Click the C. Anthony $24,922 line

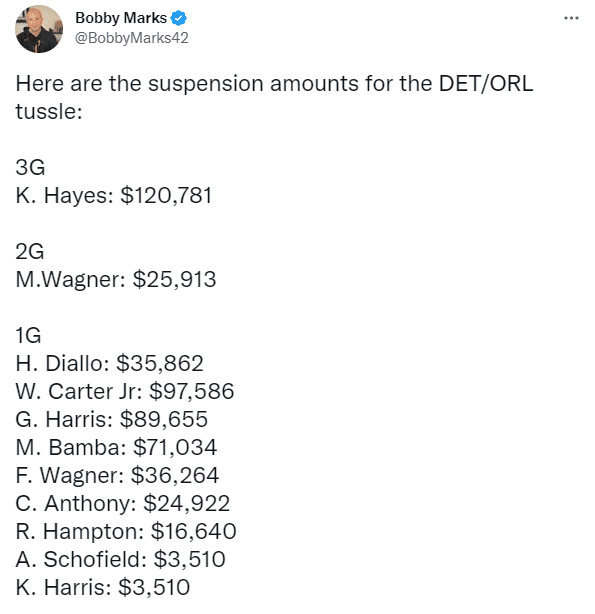pyautogui.click(x=123, y=503)
